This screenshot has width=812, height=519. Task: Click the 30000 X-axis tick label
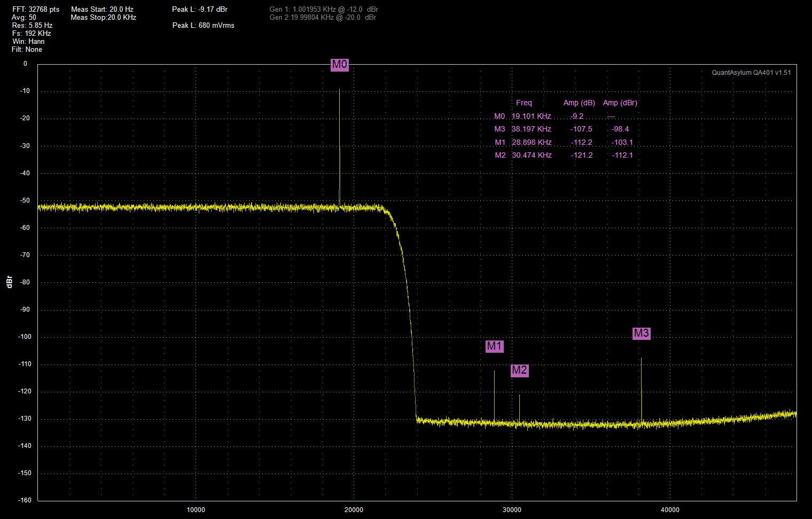click(512, 510)
